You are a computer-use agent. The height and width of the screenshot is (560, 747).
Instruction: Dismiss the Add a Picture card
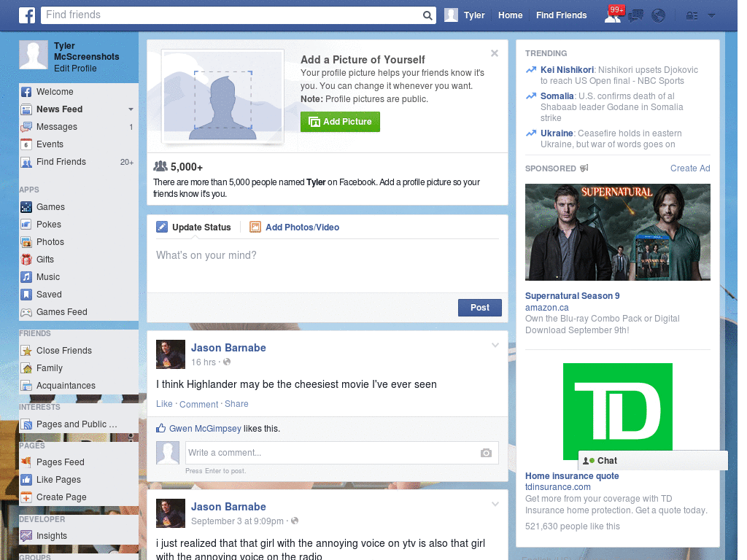(x=495, y=53)
